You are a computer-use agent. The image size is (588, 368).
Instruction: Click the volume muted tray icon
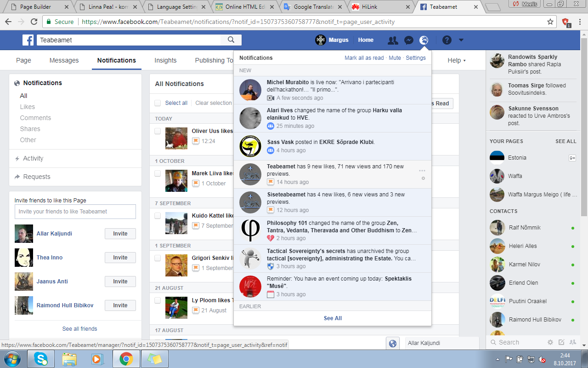(542, 359)
